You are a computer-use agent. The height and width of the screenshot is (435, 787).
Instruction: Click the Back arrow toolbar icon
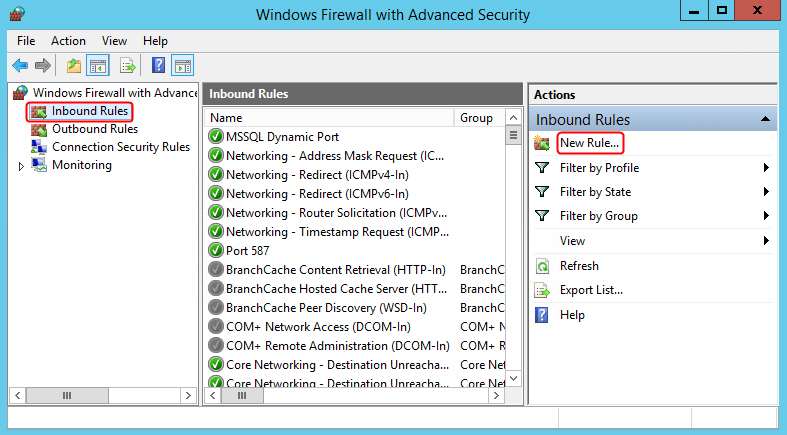click(20, 65)
